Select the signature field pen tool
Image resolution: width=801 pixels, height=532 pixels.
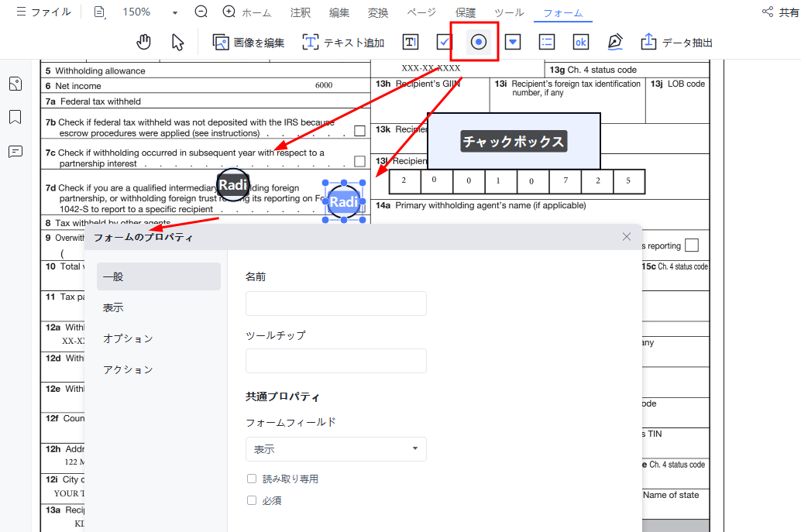point(615,43)
